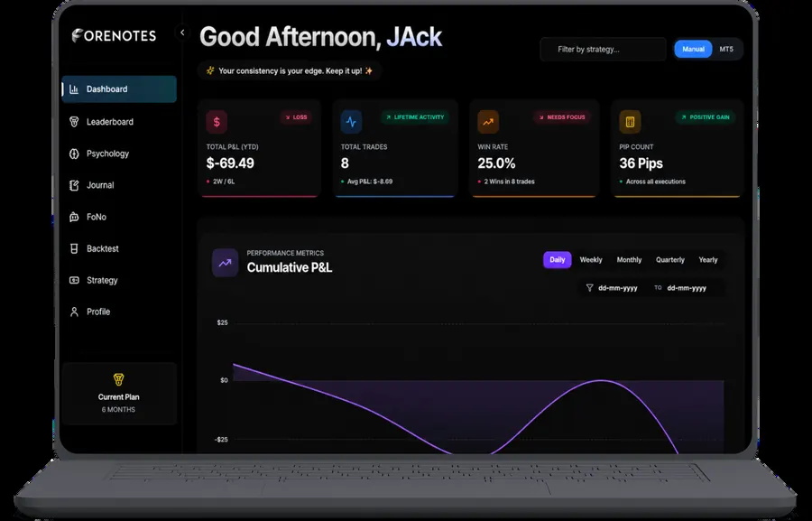Click the FoNo chatbot icon
The width and height of the screenshot is (812, 521).
coord(74,217)
